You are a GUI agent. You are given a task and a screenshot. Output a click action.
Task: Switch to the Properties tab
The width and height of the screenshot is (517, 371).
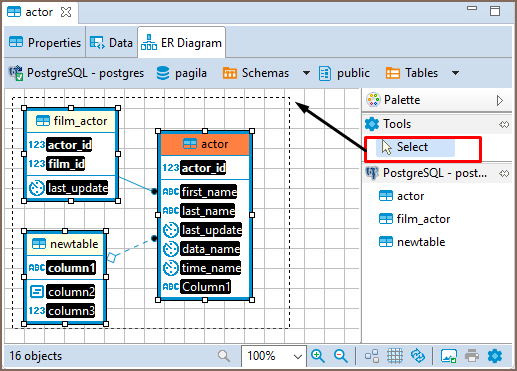pos(45,43)
